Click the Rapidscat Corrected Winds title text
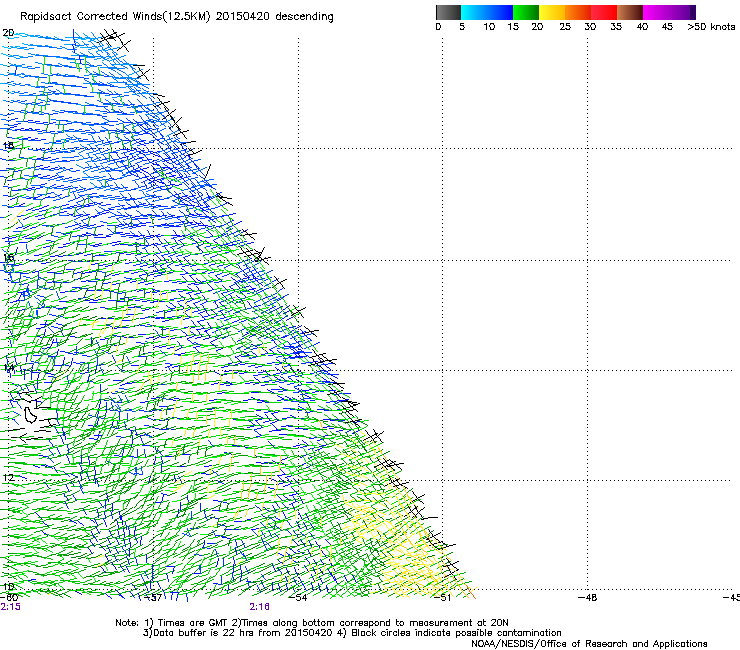 (x=177, y=17)
